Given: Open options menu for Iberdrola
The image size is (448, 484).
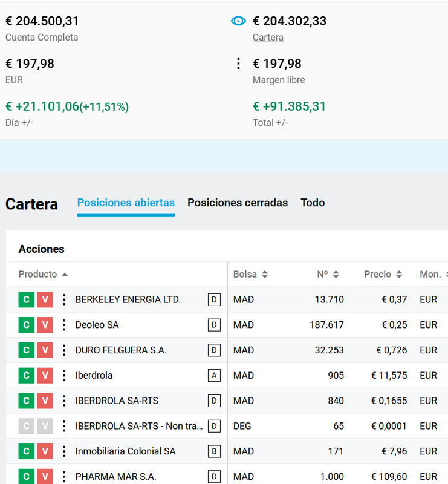Looking at the screenshot, I should (x=64, y=375).
